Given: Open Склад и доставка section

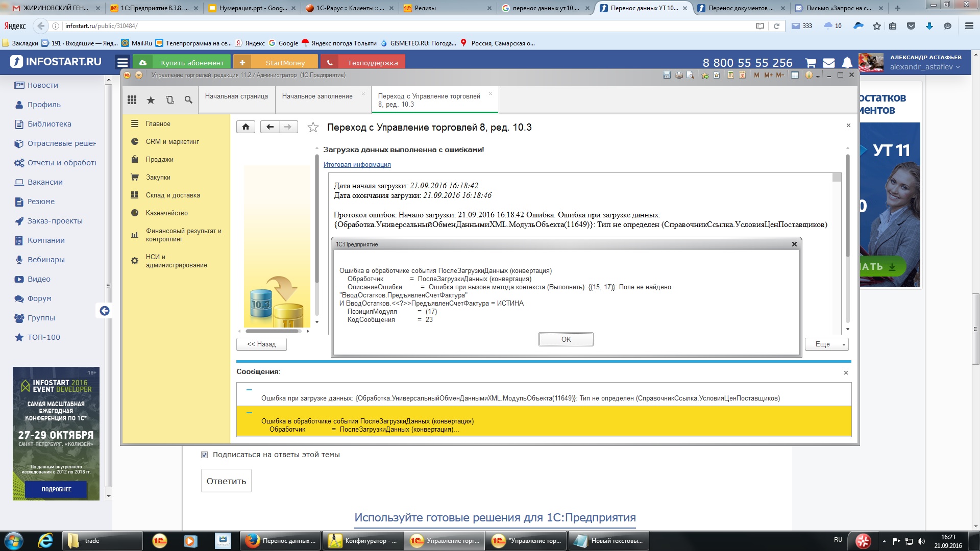Looking at the screenshot, I should coord(173,195).
